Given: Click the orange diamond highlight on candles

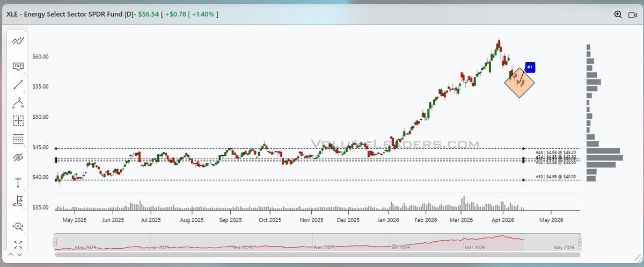Looking at the screenshot, I should [x=520, y=82].
